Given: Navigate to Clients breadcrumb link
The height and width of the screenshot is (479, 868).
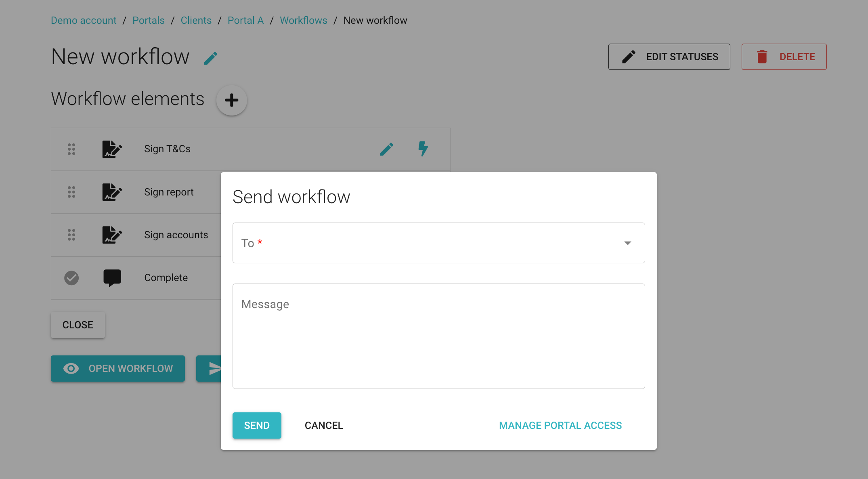Looking at the screenshot, I should coord(196,21).
